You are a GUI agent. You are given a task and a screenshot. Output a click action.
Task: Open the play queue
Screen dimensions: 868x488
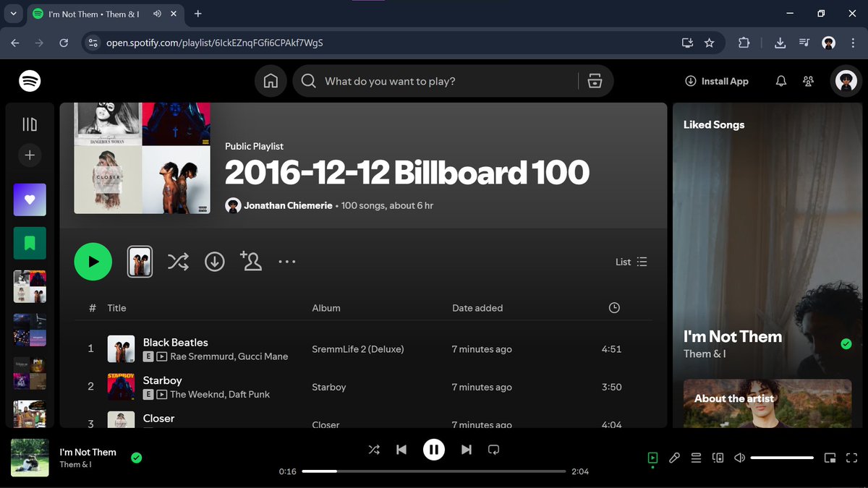point(696,458)
